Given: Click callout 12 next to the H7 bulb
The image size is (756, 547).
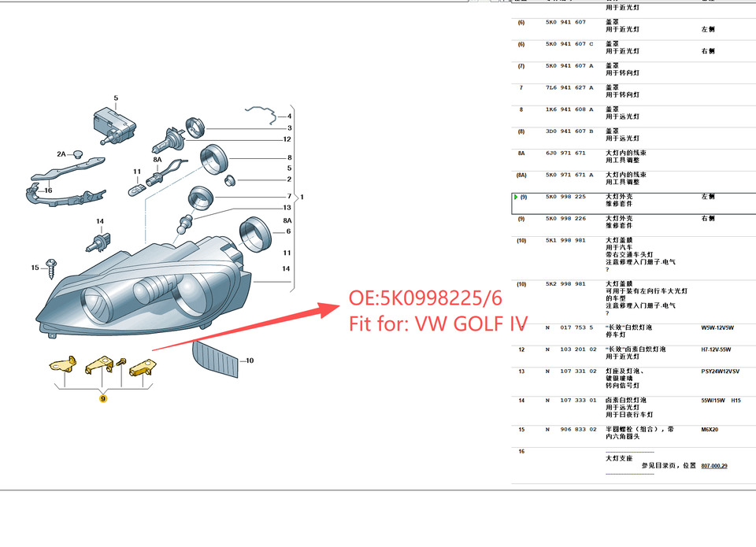Looking at the screenshot, I should click(287, 139).
